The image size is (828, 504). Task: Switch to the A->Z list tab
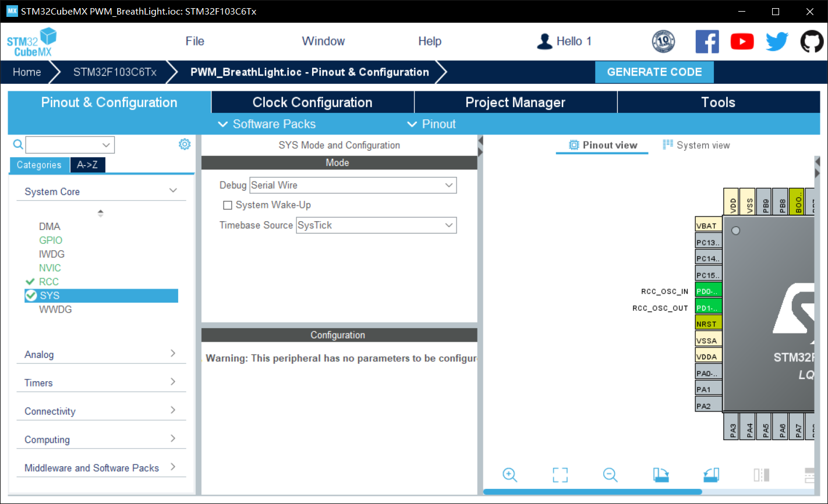pyautogui.click(x=87, y=165)
